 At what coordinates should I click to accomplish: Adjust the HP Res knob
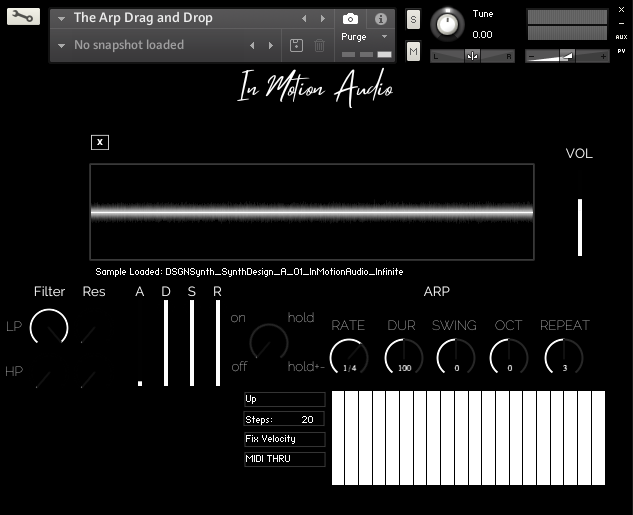pyautogui.click(x=88, y=380)
